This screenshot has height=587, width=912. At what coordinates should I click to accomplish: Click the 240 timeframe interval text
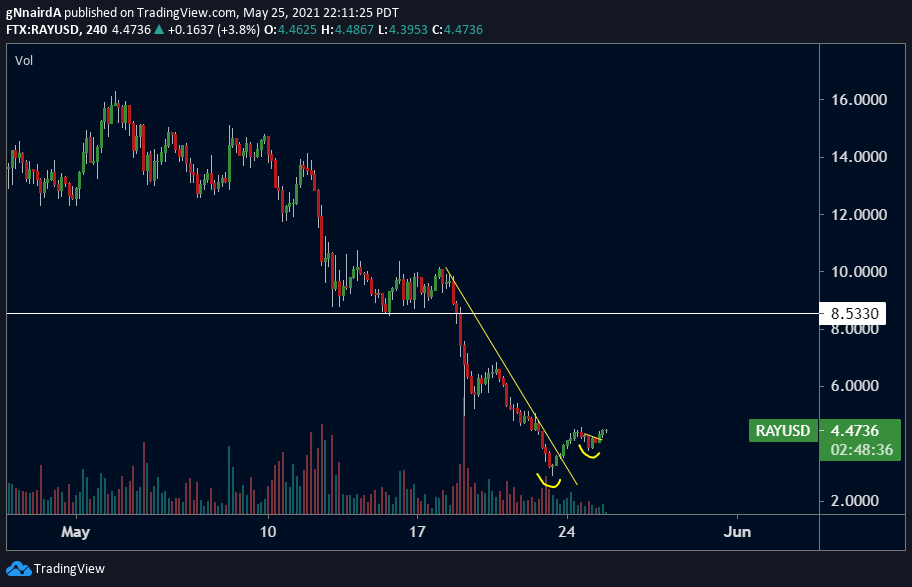coord(97,30)
